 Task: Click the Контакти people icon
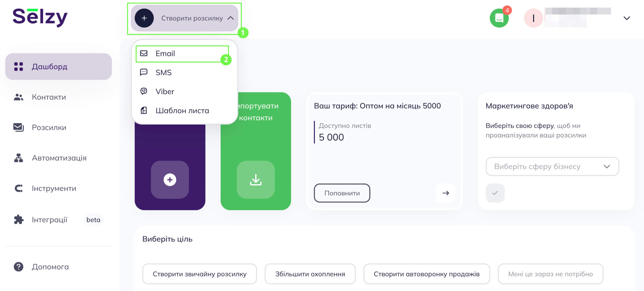pyautogui.click(x=19, y=97)
